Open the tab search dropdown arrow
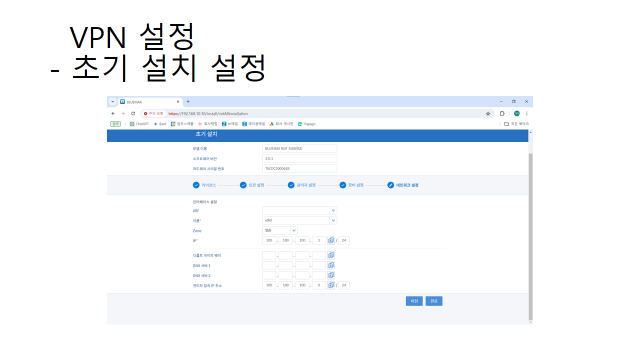Screen dimensions: 640x360 tap(113, 102)
